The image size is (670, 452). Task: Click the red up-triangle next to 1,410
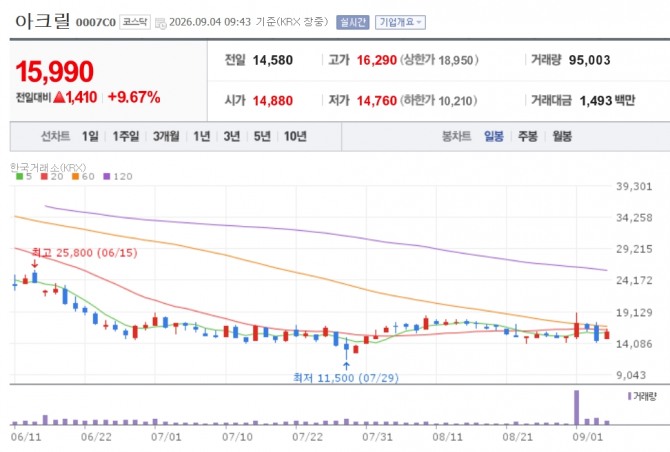(x=59, y=97)
